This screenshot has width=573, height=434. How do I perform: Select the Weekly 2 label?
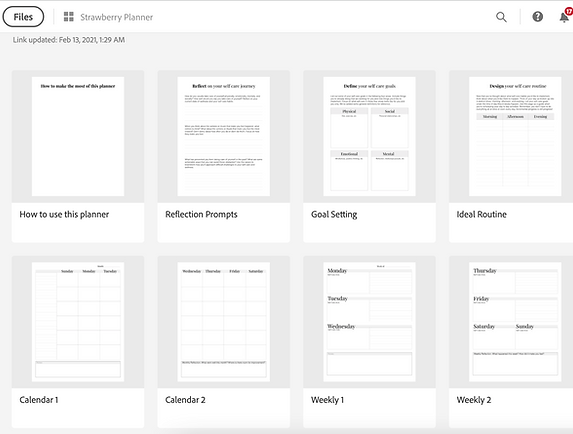(474, 400)
